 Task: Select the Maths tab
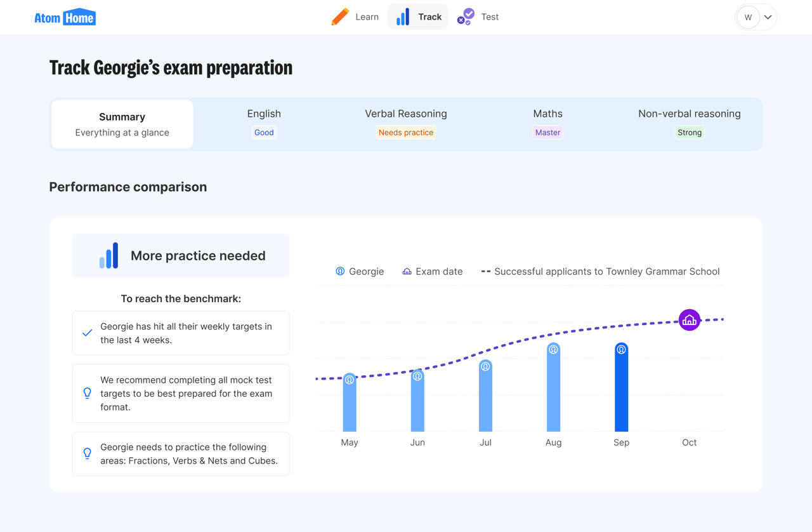click(547, 123)
